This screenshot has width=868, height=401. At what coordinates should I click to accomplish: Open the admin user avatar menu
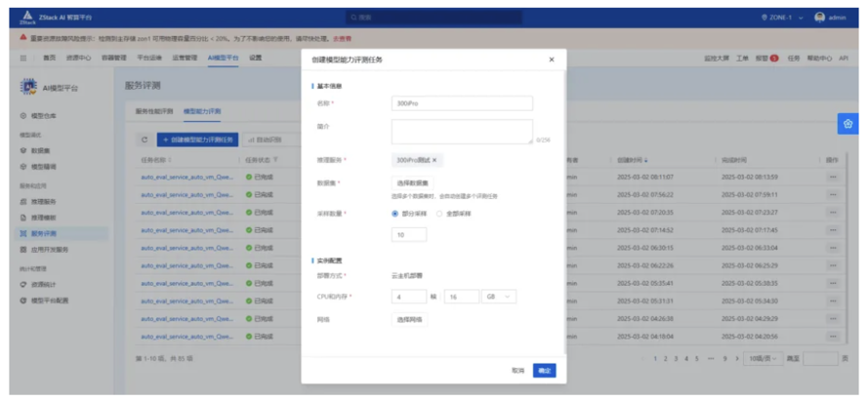point(819,18)
